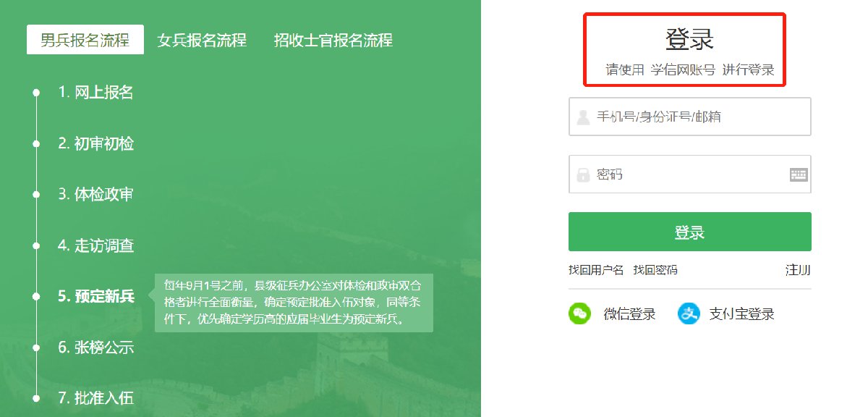Select step 1. 网上报名
This screenshot has height=417, width=868.
point(95,93)
